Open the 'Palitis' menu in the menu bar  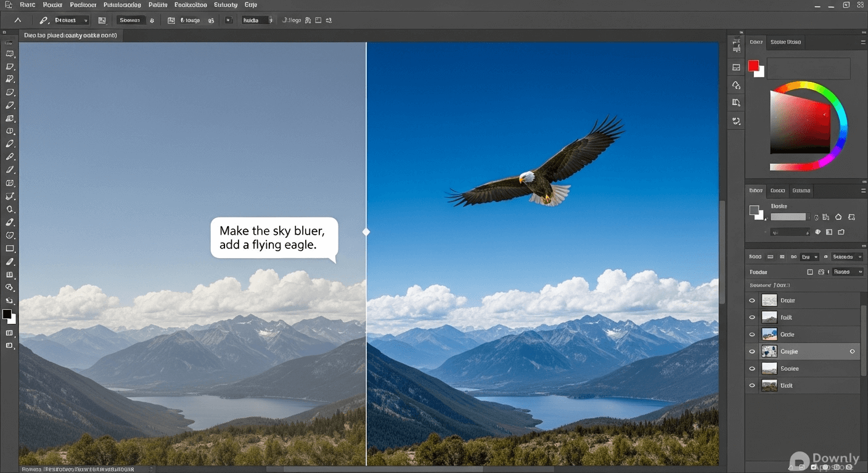(x=158, y=5)
